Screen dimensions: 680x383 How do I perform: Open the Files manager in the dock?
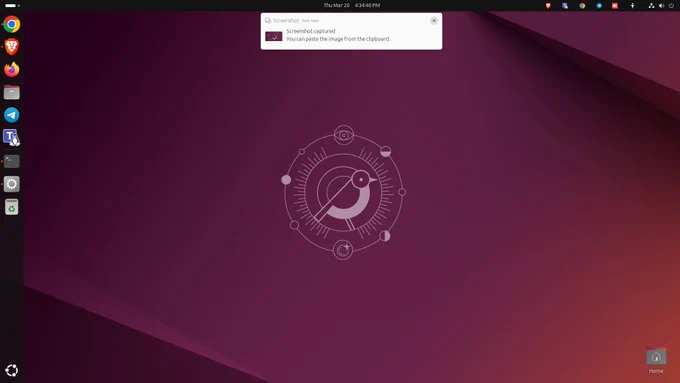tap(12, 92)
